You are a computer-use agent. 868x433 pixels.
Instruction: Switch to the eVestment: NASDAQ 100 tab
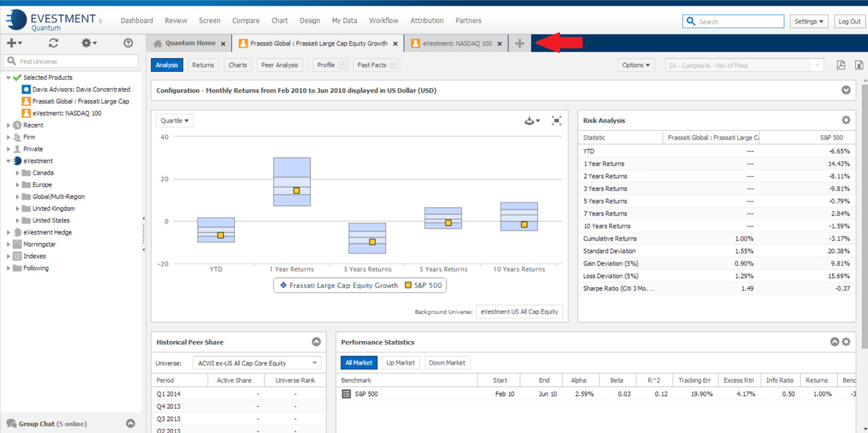[x=456, y=43]
